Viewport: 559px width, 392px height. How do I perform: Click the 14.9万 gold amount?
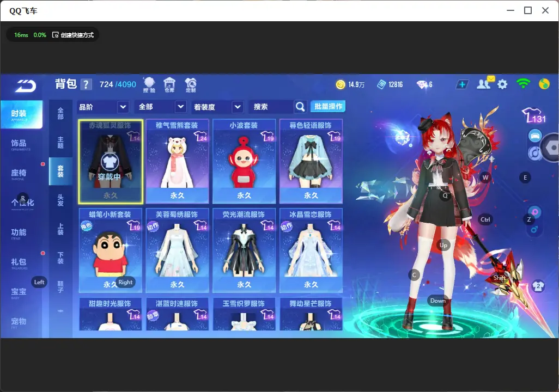(356, 85)
